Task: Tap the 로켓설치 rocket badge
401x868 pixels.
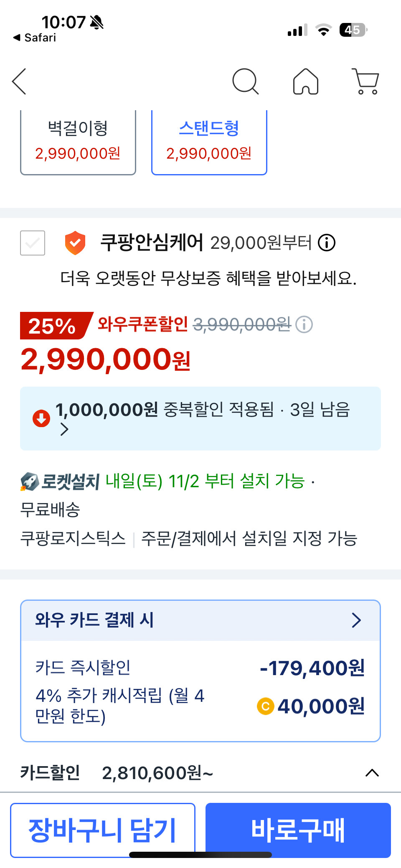Action: (x=60, y=481)
